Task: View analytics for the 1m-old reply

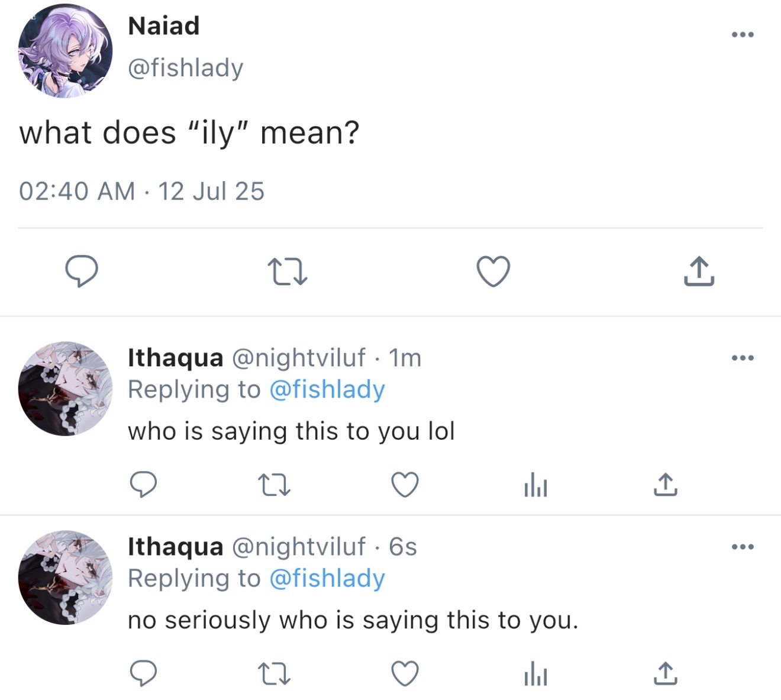Action: (535, 485)
